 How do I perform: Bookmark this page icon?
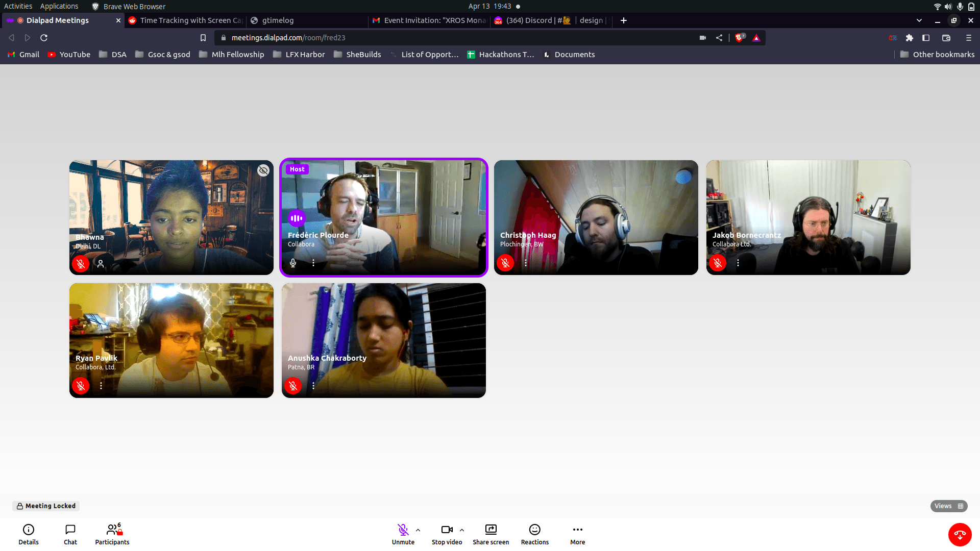[x=203, y=38]
